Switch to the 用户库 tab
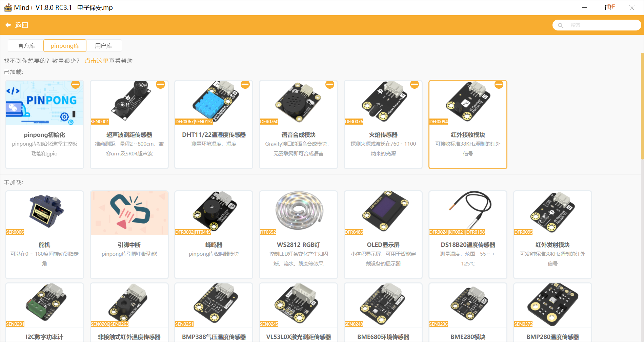This screenshot has width=644, height=342. [x=104, y=46]
